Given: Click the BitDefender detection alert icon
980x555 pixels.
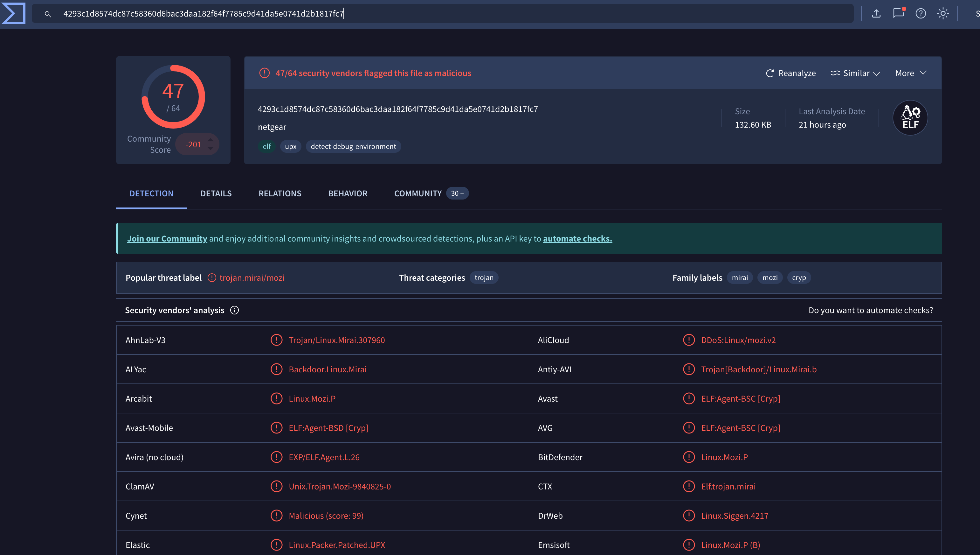Looking at the screenshot, I should coord(689,457).
